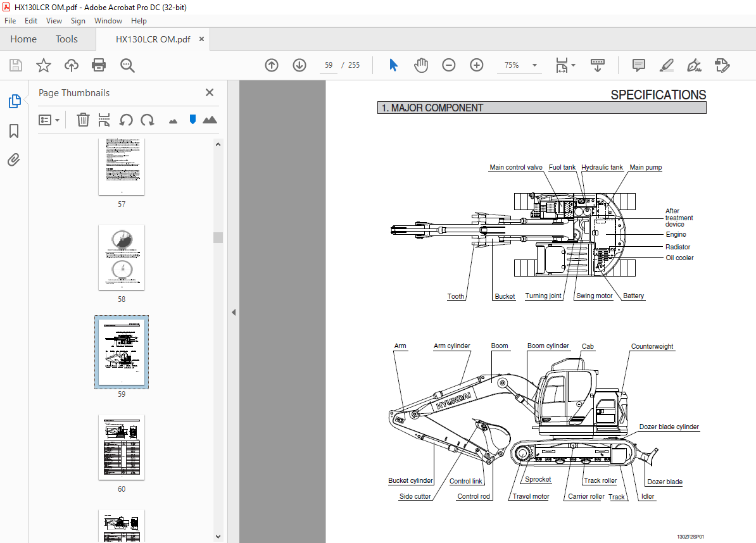Select the Highlight text pen

tap(666, 65)
